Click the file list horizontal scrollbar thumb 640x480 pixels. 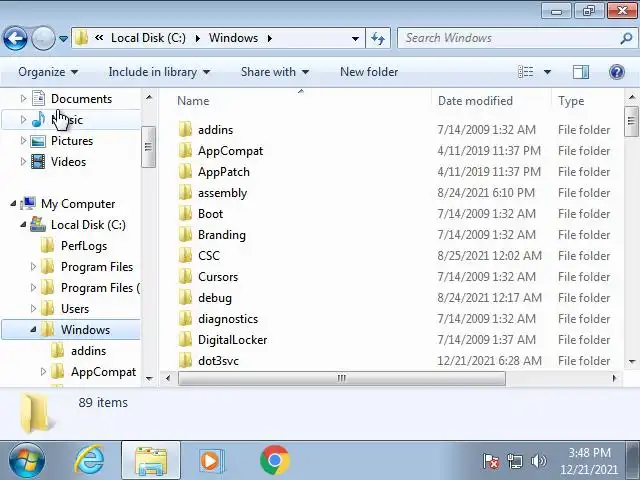pyautogui.click(x=342, y=378)
